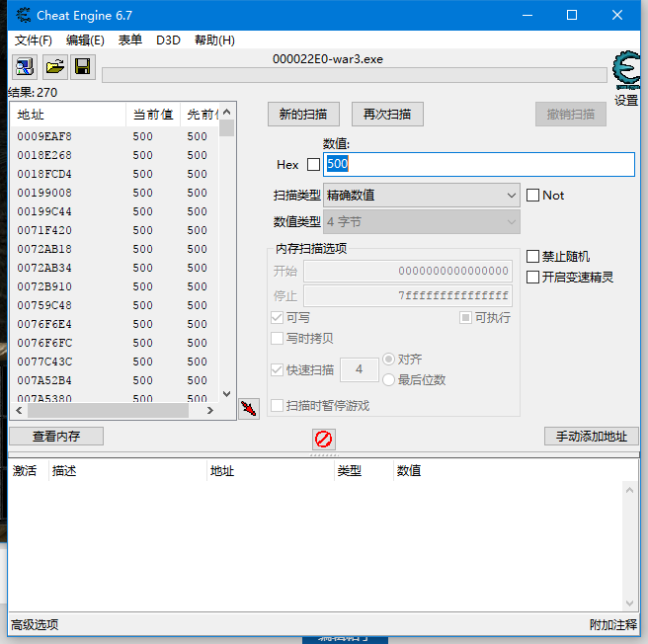
Task: Click 高级选项 at the bottom
Action: pyautogui.click(x=35, y=624)
